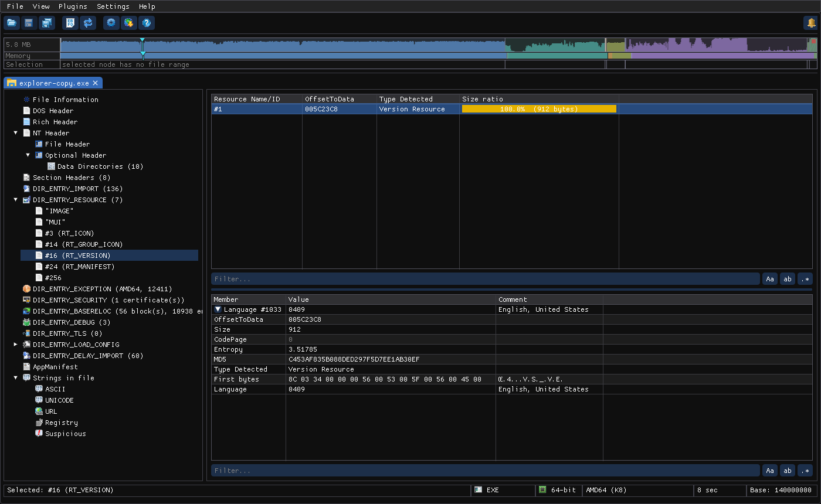Toggle case-sensitive Aa on lower filter
The height and width of the screenshot is (504, 821).
point(770,471)
